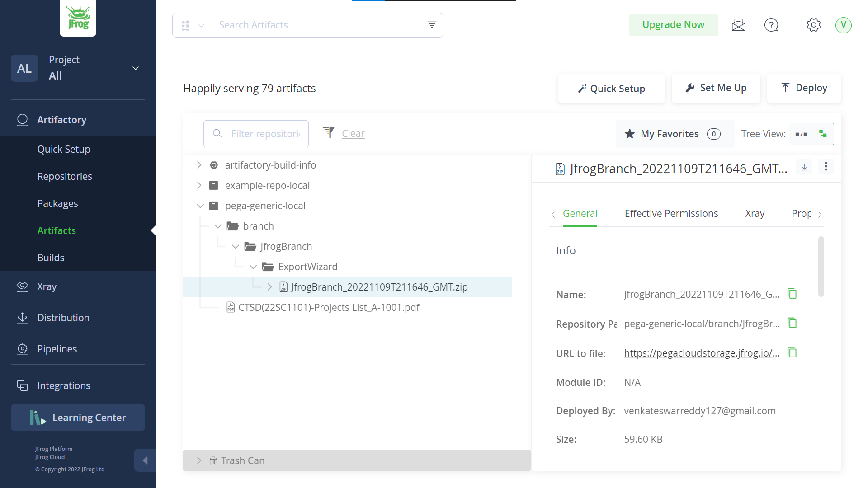Expand the artifactory-build-info repository

[x=199, y=165]
